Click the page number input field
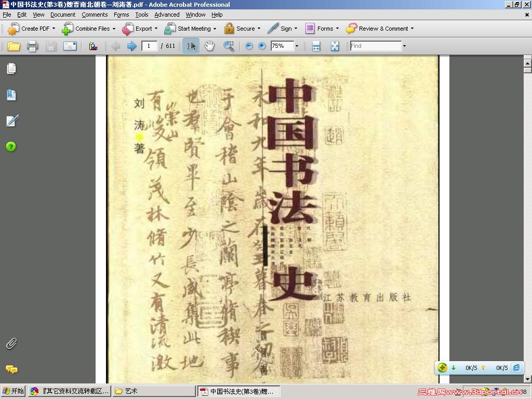Image resolution: width=532 pixels, height=399 pixels. 149,46
